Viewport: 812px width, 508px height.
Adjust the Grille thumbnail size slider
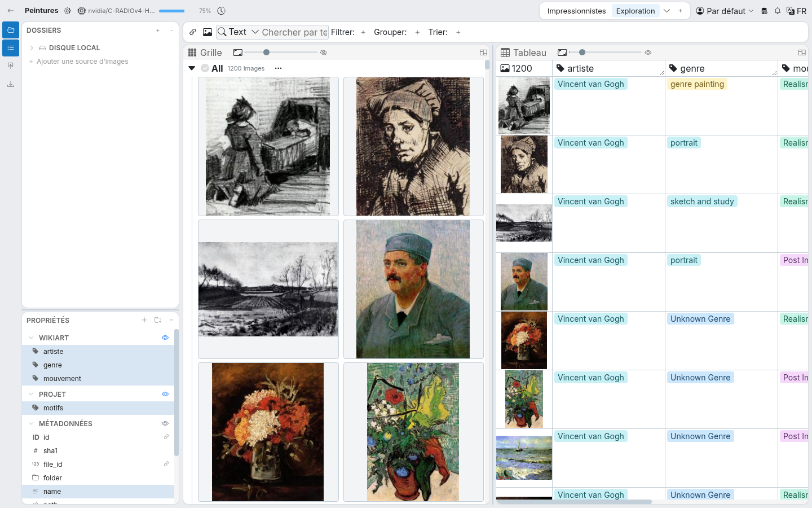281,52
